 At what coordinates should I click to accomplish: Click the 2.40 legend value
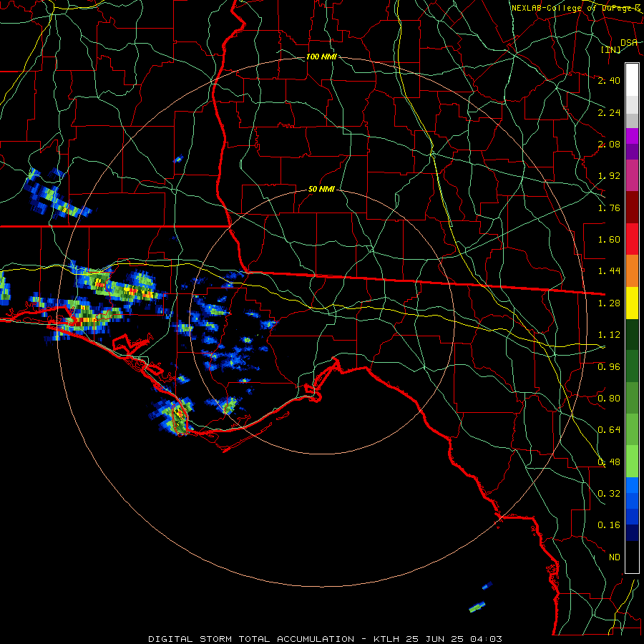(609, 80)
